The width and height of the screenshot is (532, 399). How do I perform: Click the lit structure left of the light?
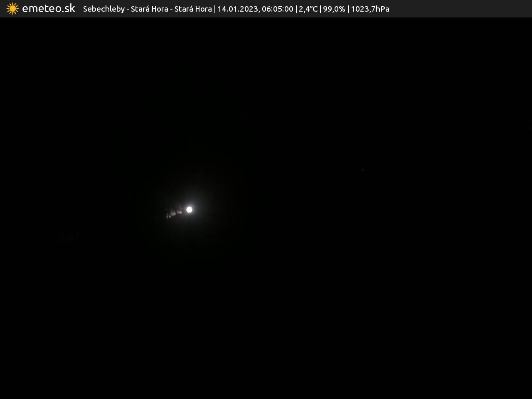tap(174, 214)
